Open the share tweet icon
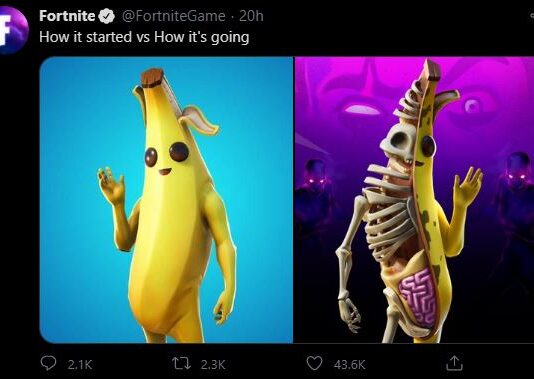 point(454,363)
